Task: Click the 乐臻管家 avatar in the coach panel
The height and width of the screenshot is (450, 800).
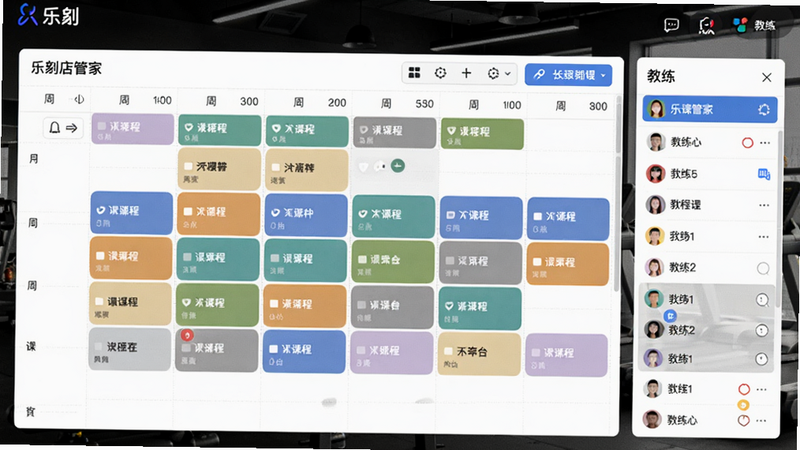Action: click(x=656, y=109)
